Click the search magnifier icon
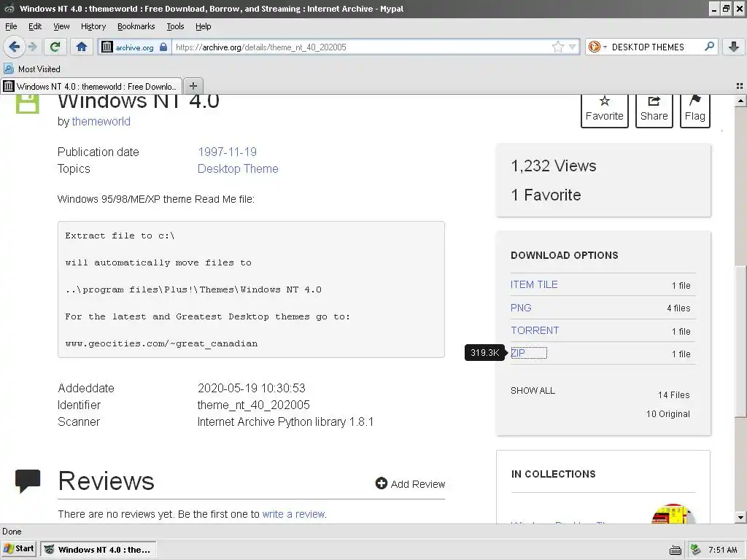The width and height of the screenshot is (747, 560). tap(709, 46)
